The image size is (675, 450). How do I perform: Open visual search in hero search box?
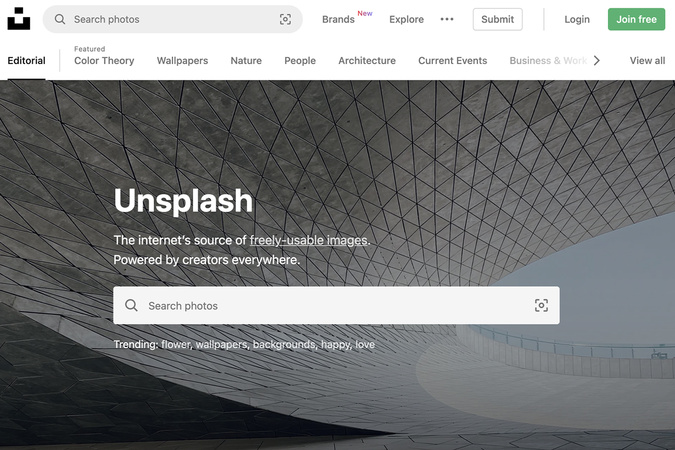[541, 305]
